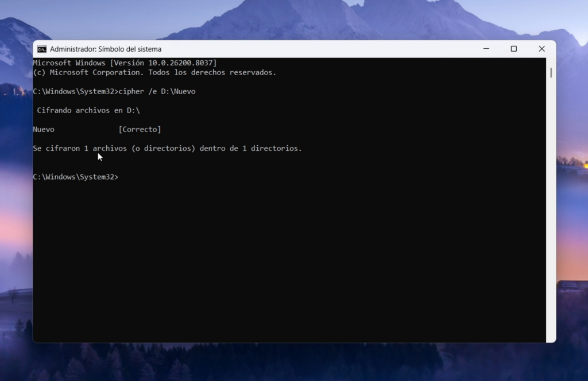Click the Microsoft Corporation copyright line
The image size is (588, 381).
(154, 73)
